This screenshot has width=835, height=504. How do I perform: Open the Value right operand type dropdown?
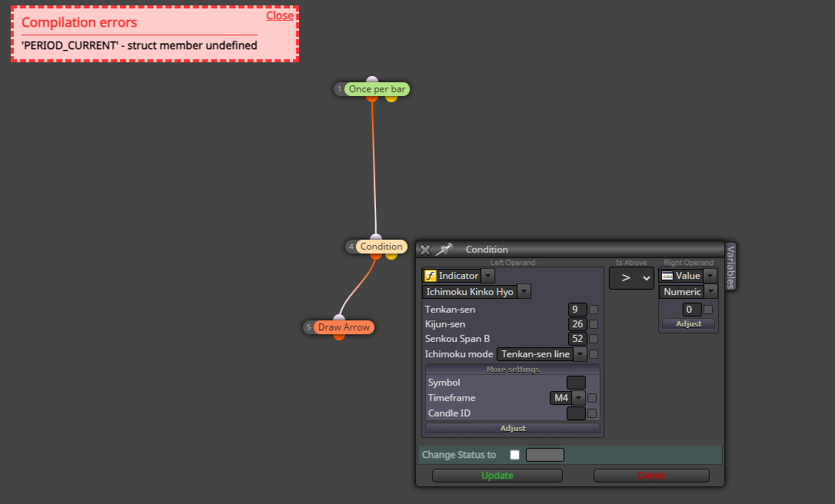pyautogui.click(x=710, y=276)
